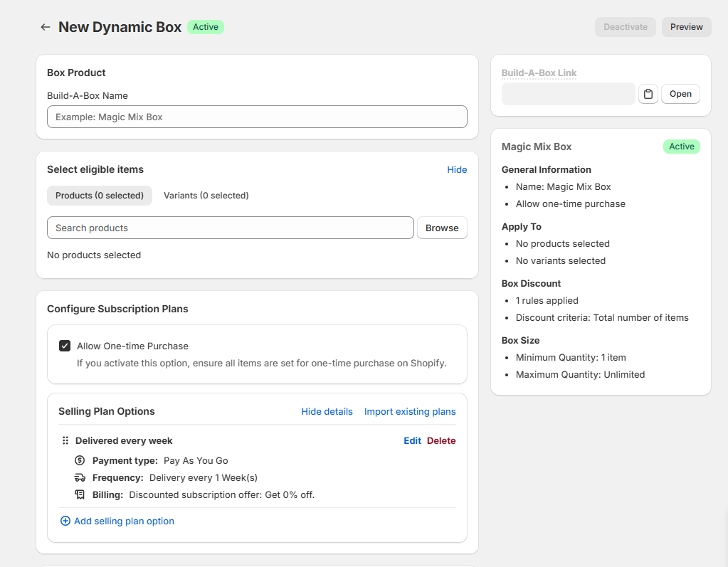
Task: Click 'Discount criteria: Total number of items'
Action: click(x=602, y=318)
